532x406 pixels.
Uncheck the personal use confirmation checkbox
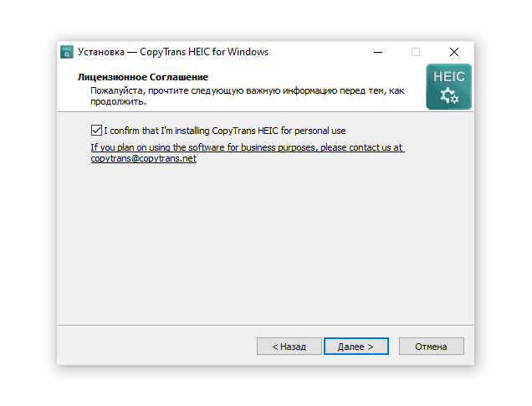click(x=96, y=131)
